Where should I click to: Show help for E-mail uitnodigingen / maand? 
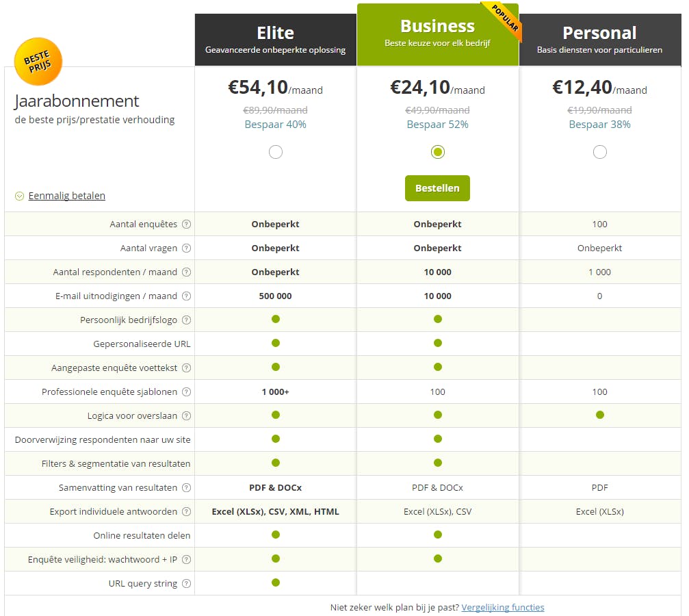(186, 296)
